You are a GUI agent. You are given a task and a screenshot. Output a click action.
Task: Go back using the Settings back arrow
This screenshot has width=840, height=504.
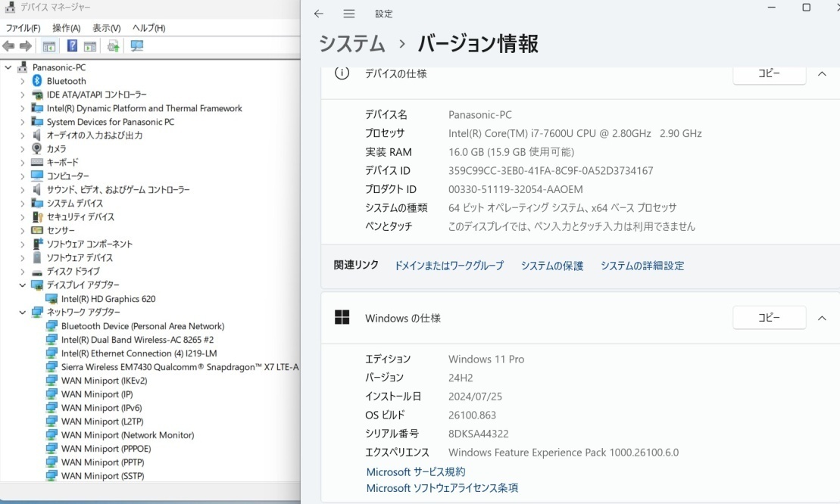[x=319, y=14]
